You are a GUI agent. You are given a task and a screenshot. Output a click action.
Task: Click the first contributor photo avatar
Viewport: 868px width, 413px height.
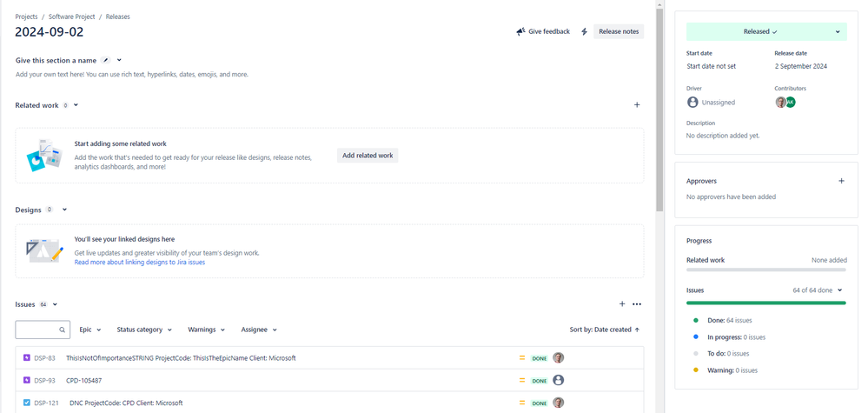coord(780,102)
